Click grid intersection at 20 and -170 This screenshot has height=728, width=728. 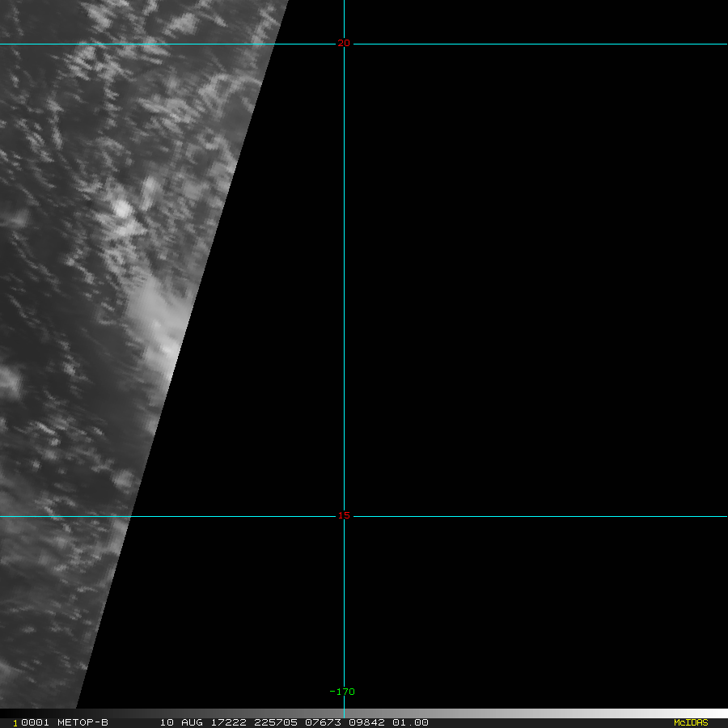344,44
